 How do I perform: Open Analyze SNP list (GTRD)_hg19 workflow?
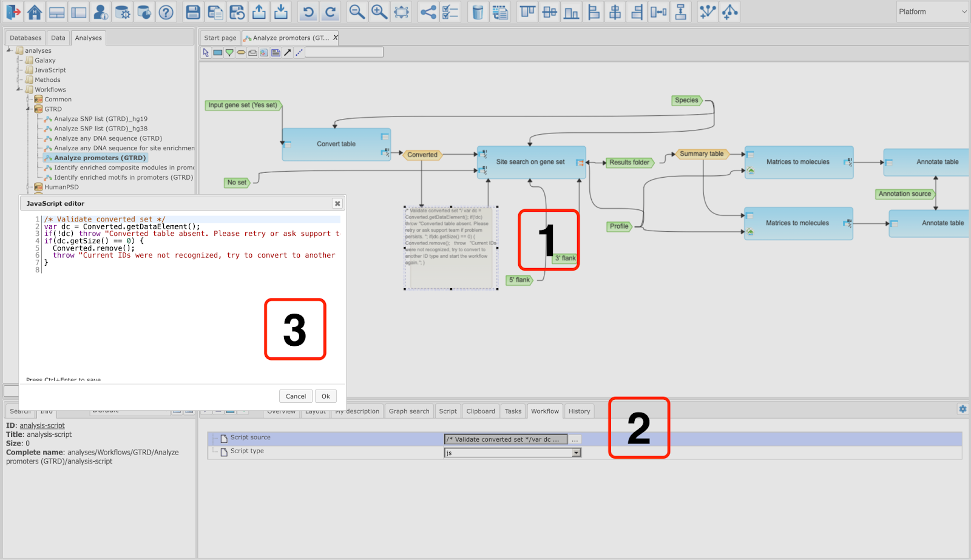click(101, 119)
